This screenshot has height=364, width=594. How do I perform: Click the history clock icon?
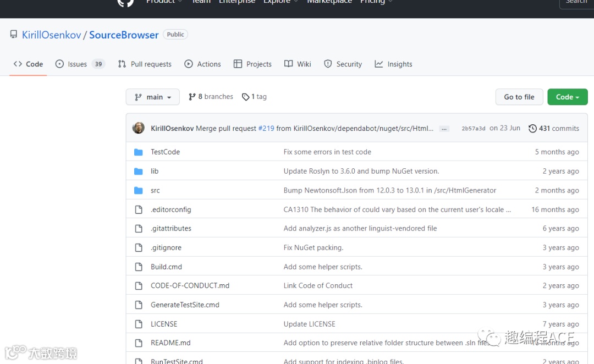(x=532, y=129)
